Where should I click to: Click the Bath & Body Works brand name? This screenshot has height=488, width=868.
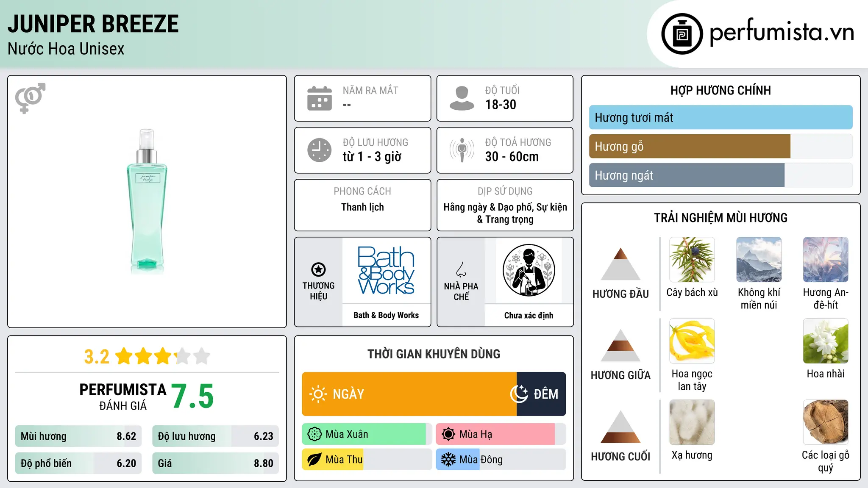(386, 315)
